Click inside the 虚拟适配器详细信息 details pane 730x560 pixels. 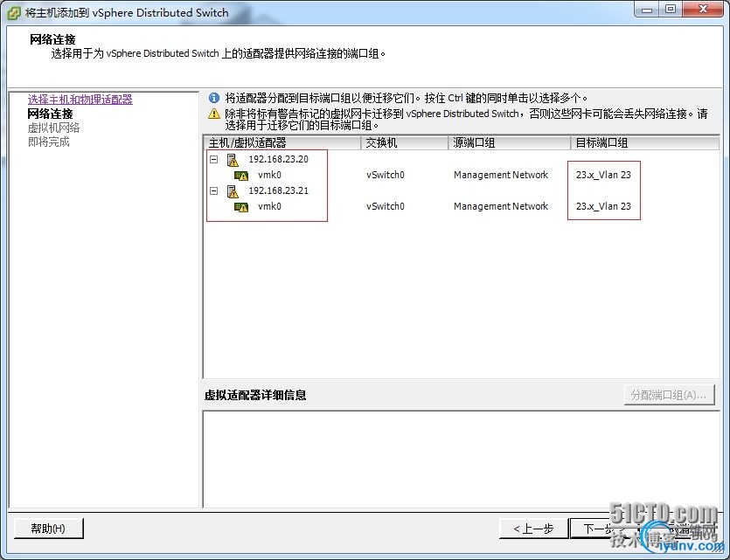(461, 459)
